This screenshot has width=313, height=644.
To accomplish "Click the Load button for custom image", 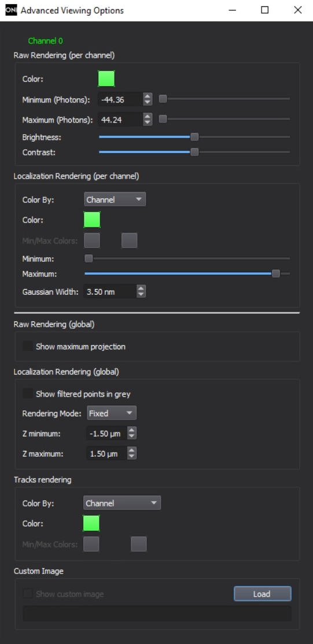I will click(x=263, y=594).
